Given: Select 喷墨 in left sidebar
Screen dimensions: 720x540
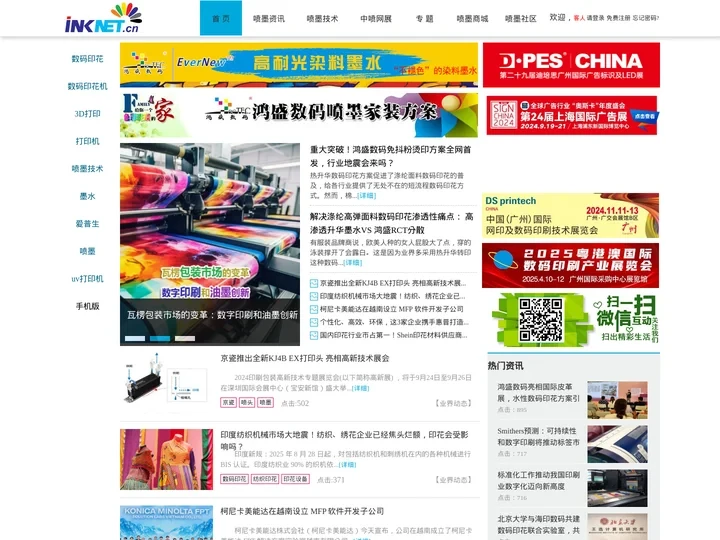Looking at the screenshot, I should click(87, 251).
